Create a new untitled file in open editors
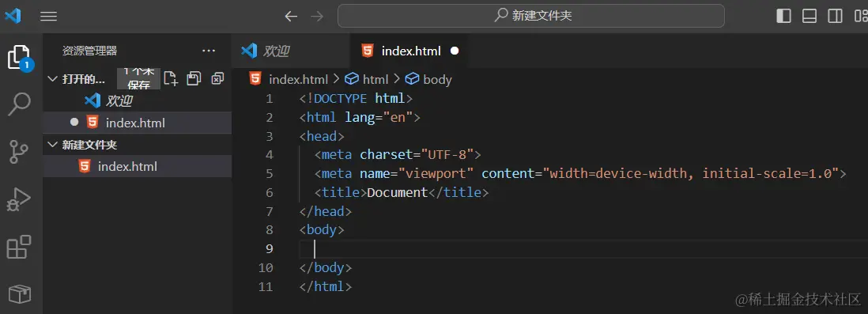This screenshot has width=868, height=314. pyautogui.click(x=171, y=78)
